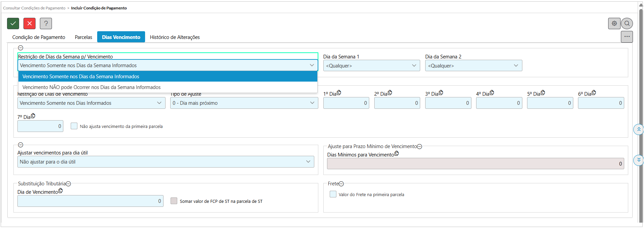
Task: Click the Dia de Vencimento input field
Action: 90,201
